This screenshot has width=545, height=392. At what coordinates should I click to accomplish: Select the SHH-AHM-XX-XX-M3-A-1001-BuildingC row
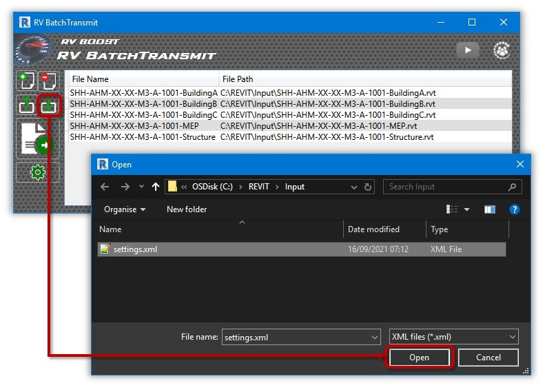tap(290, 114)
